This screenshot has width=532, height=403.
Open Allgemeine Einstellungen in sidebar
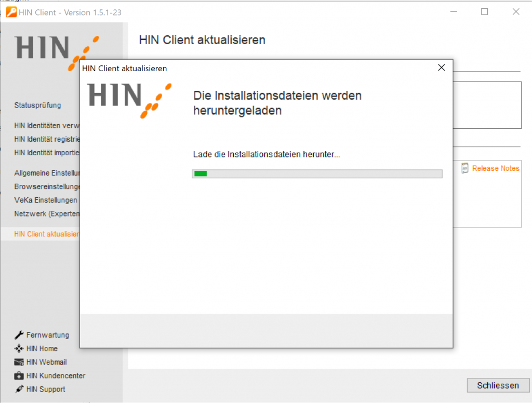(x=47, y=173)
